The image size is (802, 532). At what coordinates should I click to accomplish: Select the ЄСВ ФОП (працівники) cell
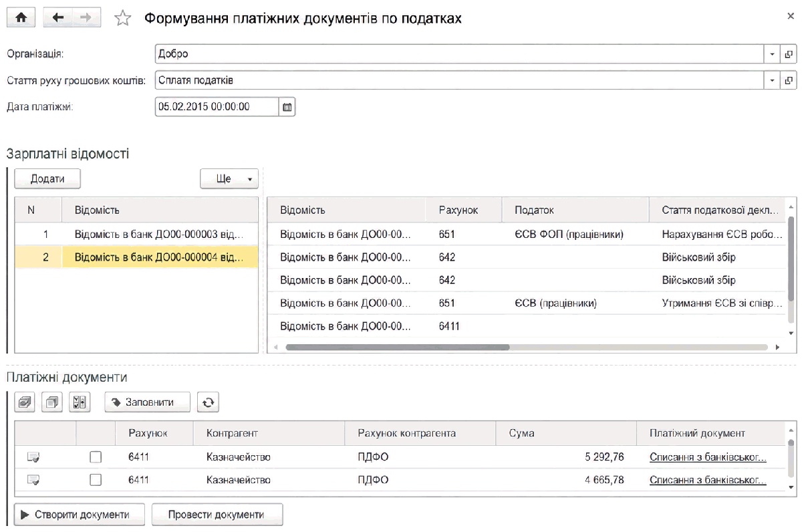coord(575,235)
